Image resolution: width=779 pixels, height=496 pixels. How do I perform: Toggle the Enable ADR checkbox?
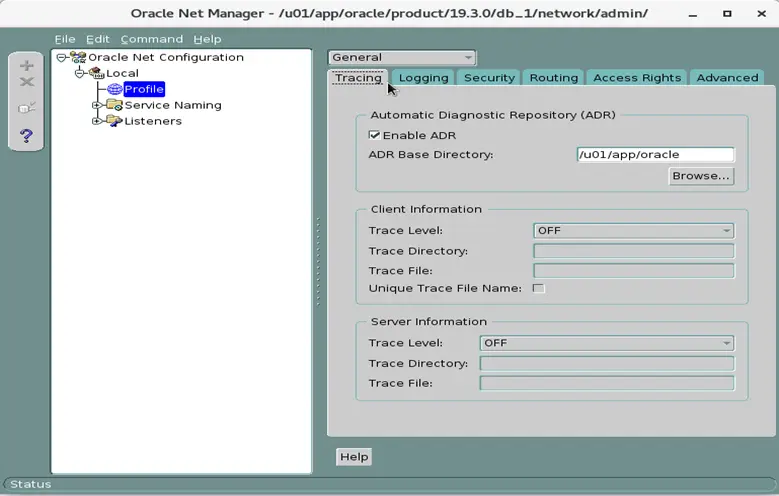pos(374,135)
